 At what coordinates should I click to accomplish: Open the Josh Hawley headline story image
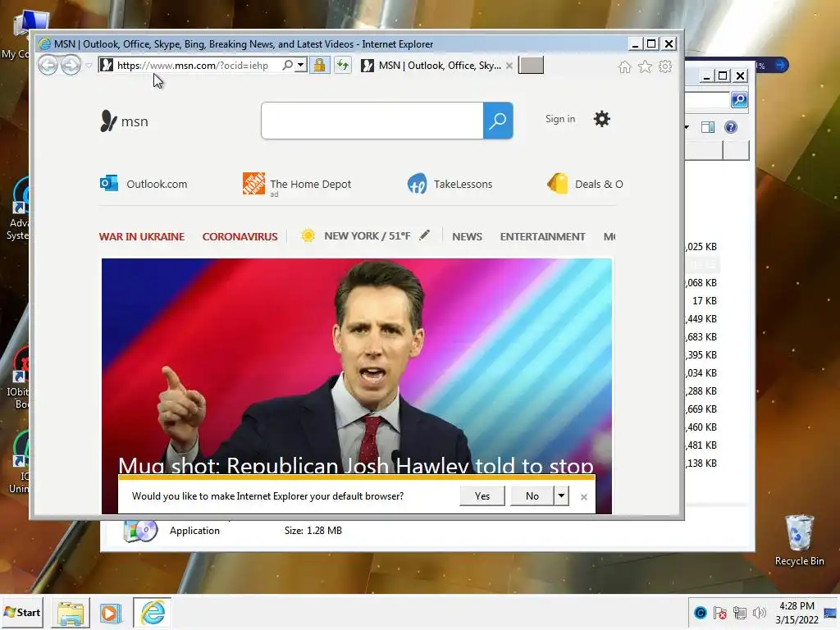357,364
